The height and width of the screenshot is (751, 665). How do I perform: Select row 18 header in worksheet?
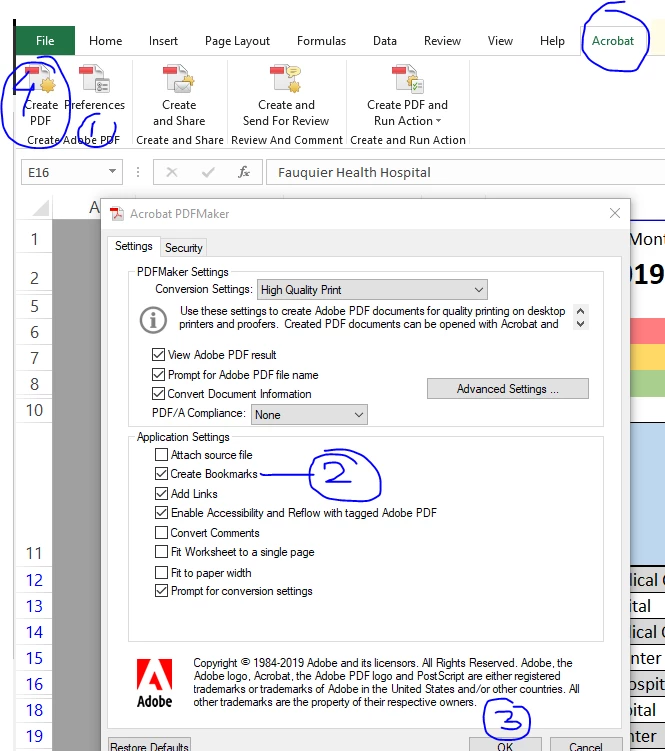[x=34, y=710]
